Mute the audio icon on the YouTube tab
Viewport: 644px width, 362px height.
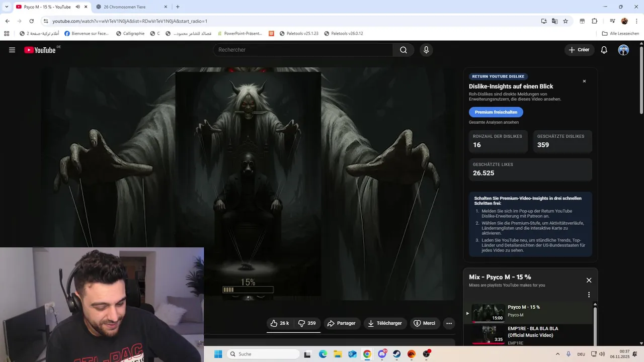pyautogui.click(x=77, y=7)
